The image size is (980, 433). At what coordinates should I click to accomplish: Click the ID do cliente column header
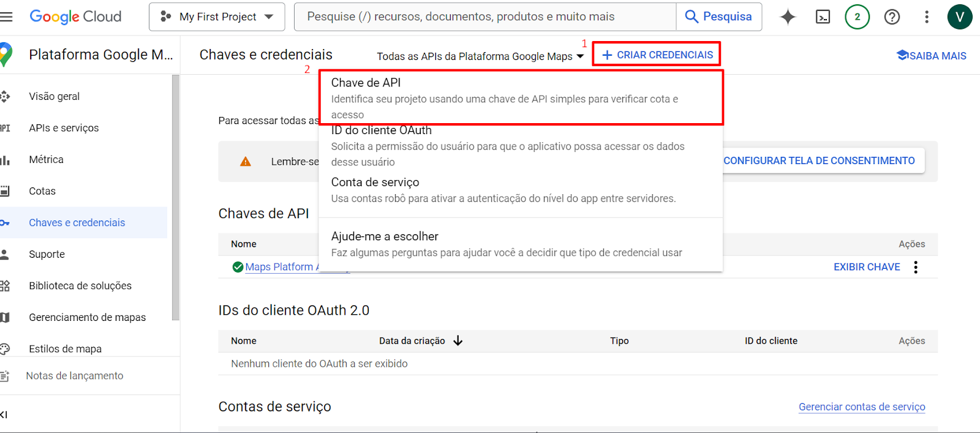tap(771, 341)
